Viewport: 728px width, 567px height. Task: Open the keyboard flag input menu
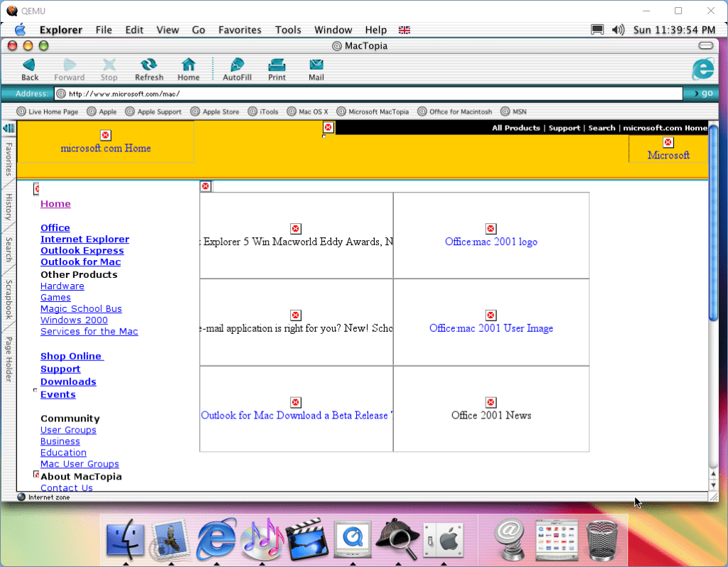pos(404,30)
